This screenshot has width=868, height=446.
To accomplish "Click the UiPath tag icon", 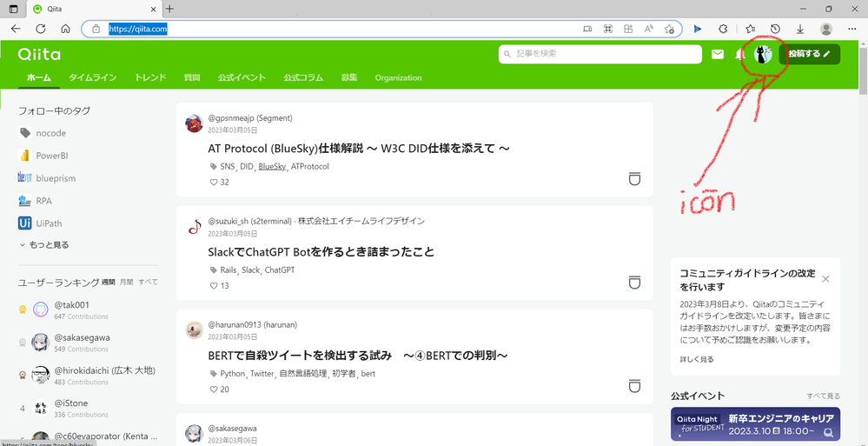I will coord(24,223).
